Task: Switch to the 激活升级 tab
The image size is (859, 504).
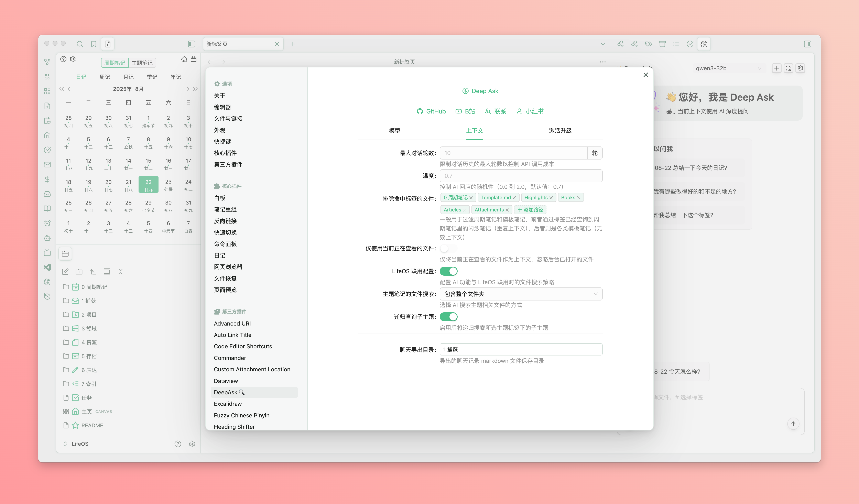Action: (x=560, y=131)
